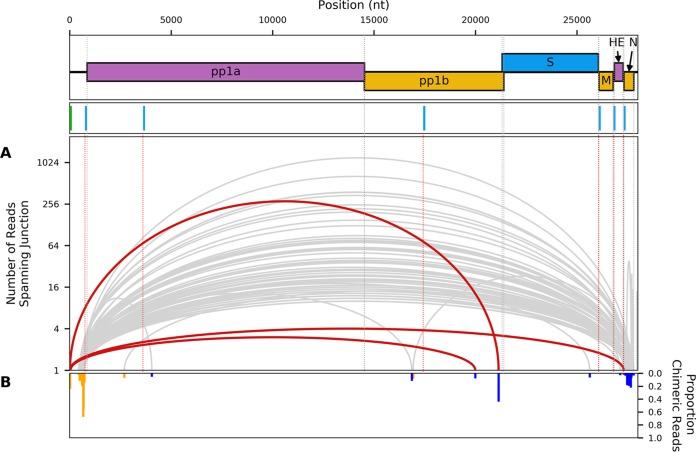Screen dimensions: 696x452
Task: Select the small orange M gene block
Action: 606,81
